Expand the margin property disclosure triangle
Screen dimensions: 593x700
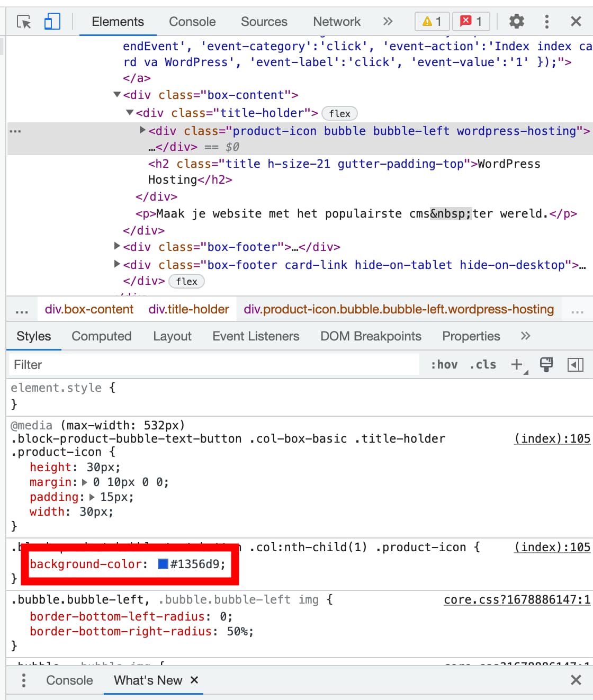coord(85,482)
